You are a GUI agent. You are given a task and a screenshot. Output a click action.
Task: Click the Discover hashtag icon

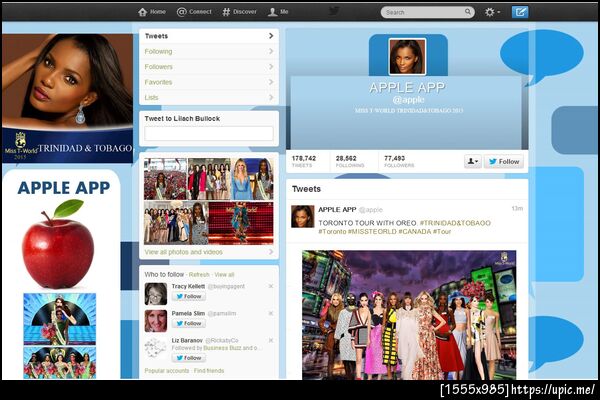[226, 12]
